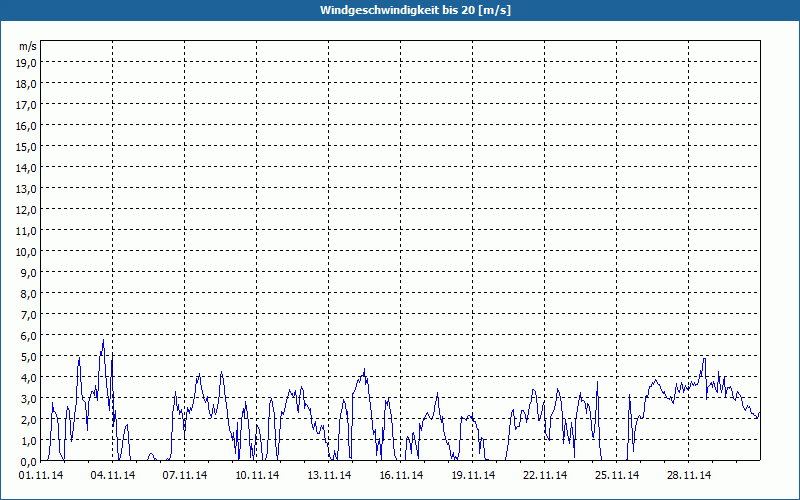
Task: Click the 07.11.14 x-axis date
Action: coord(185,476)
